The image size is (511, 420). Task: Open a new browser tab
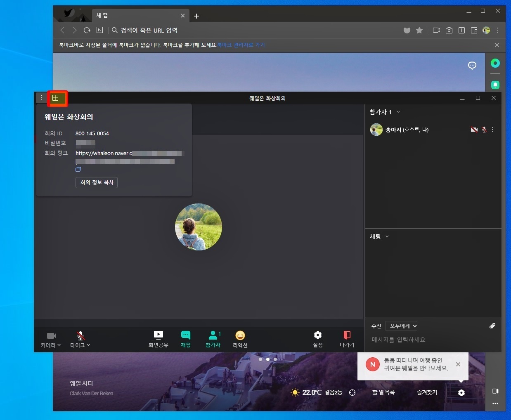pyautogui.click(x=196, y=16)
